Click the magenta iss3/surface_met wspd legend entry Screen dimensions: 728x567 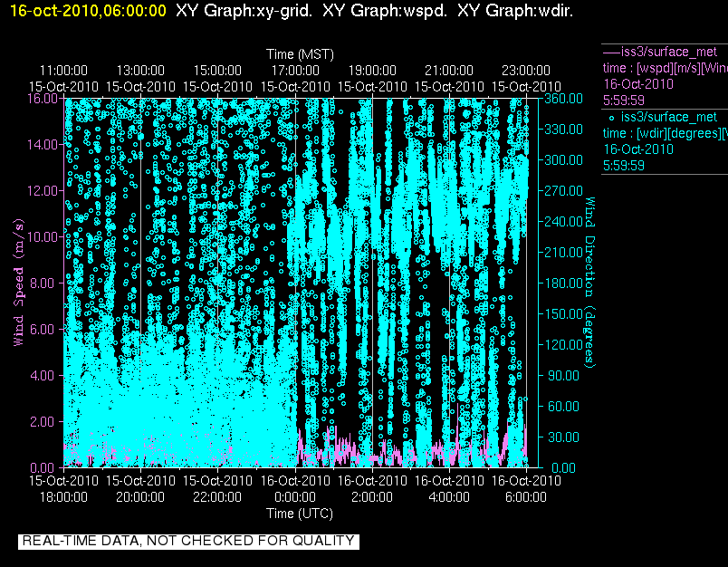[x=665, y=76]
